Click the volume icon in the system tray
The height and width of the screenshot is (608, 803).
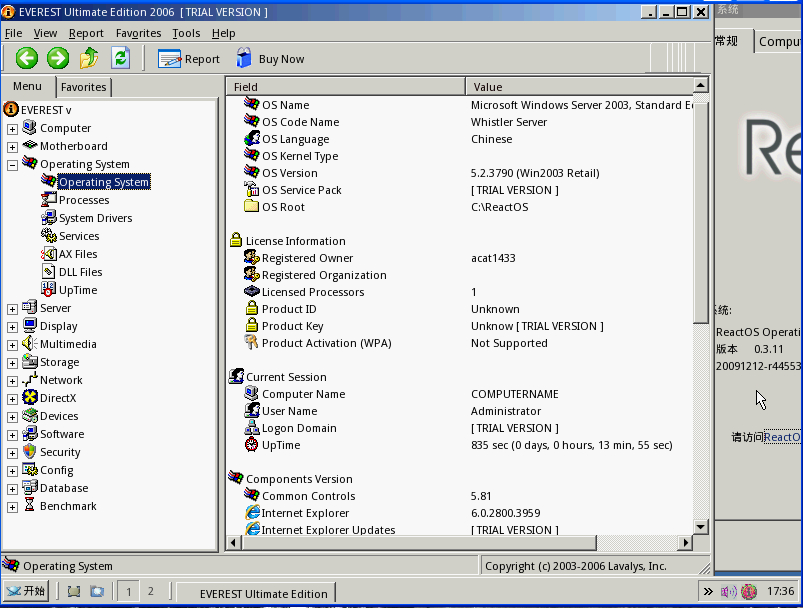coord(728,592)
